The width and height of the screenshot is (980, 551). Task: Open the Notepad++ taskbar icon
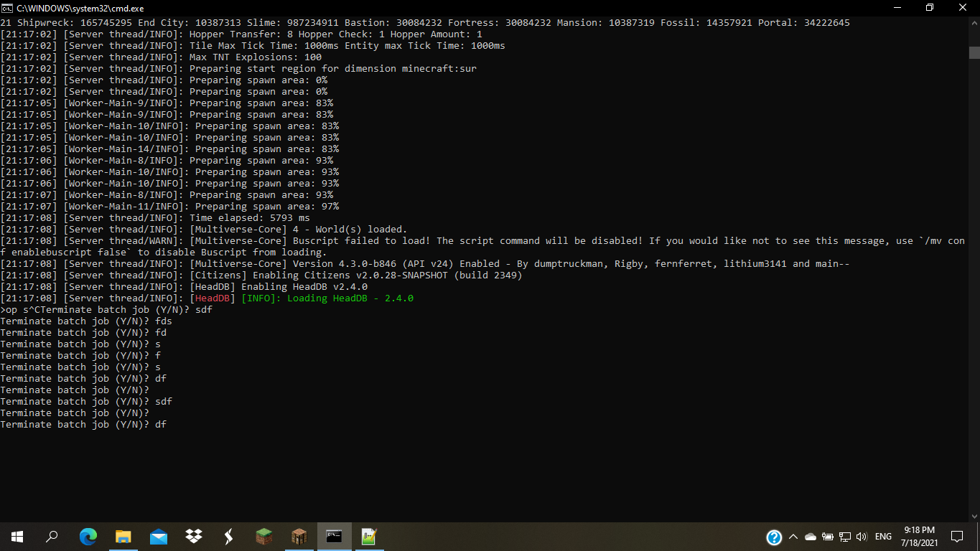pyautogui.click(x=369, y=536)
